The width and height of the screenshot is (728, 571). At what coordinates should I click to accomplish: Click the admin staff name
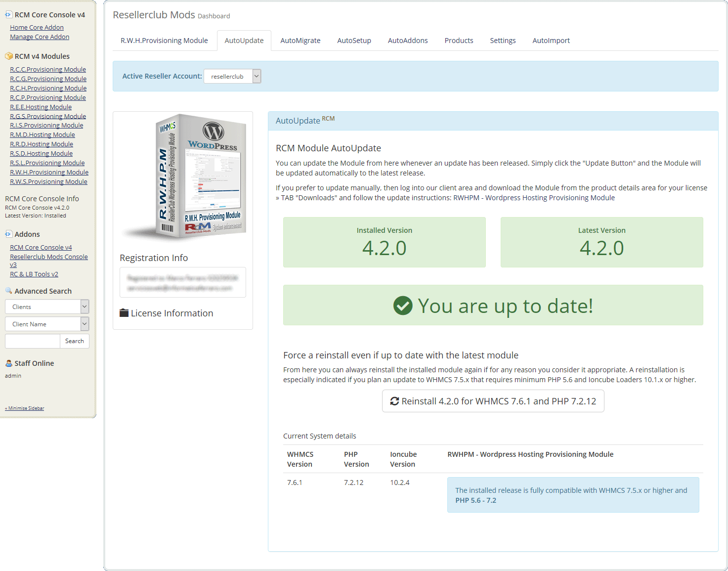point(13,376)
